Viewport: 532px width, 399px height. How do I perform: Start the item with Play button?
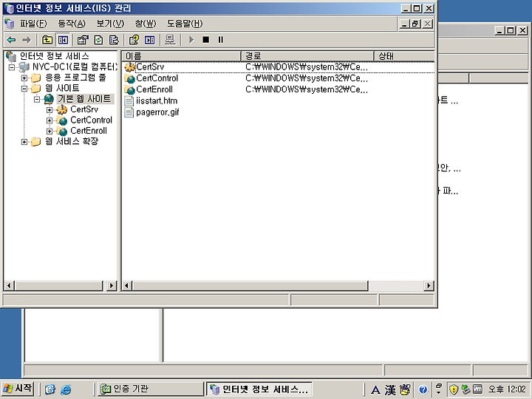191,40
